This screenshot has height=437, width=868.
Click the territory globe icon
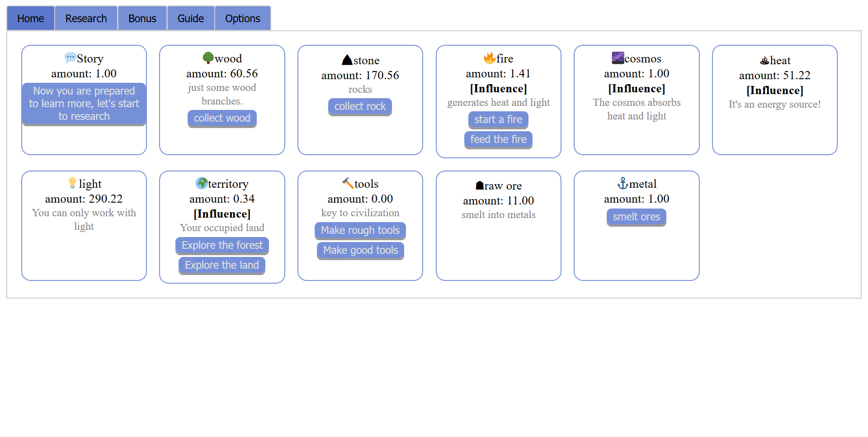pos(202,183)
